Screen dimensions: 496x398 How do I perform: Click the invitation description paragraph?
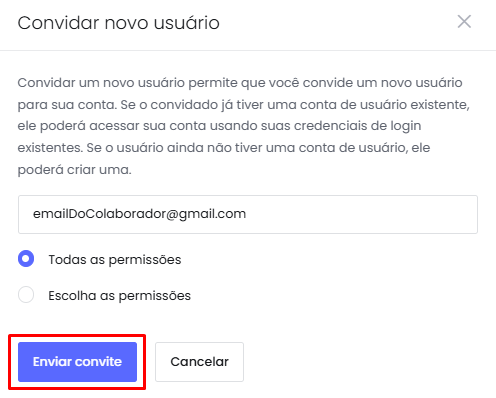(243, 126)
